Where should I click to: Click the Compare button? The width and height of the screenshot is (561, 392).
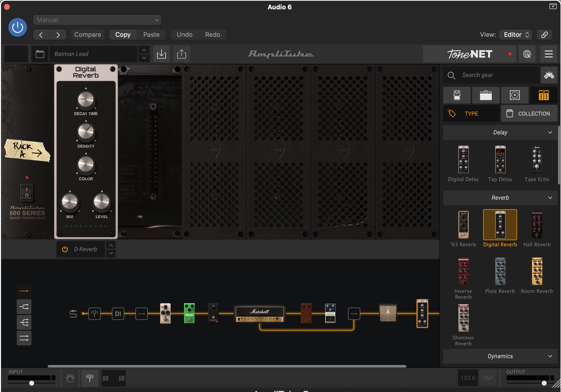88,35
